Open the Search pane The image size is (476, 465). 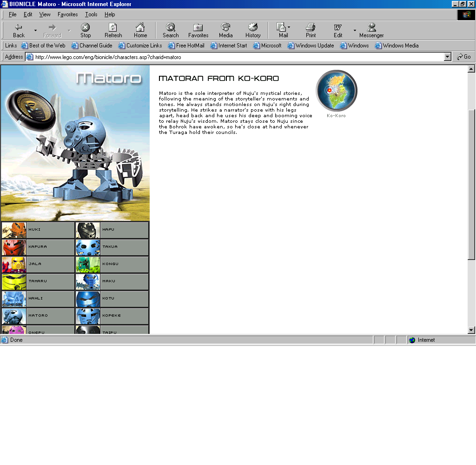(171, 30)
